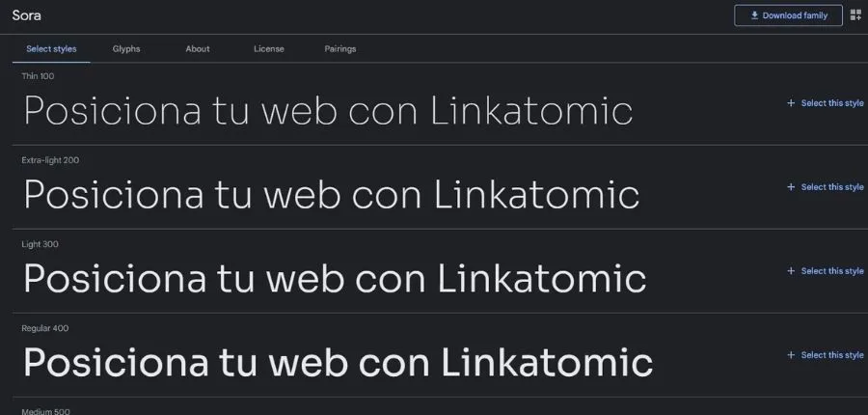
Task: Add Extra-light 200 using its plus icon
Action: click(791, 187)
